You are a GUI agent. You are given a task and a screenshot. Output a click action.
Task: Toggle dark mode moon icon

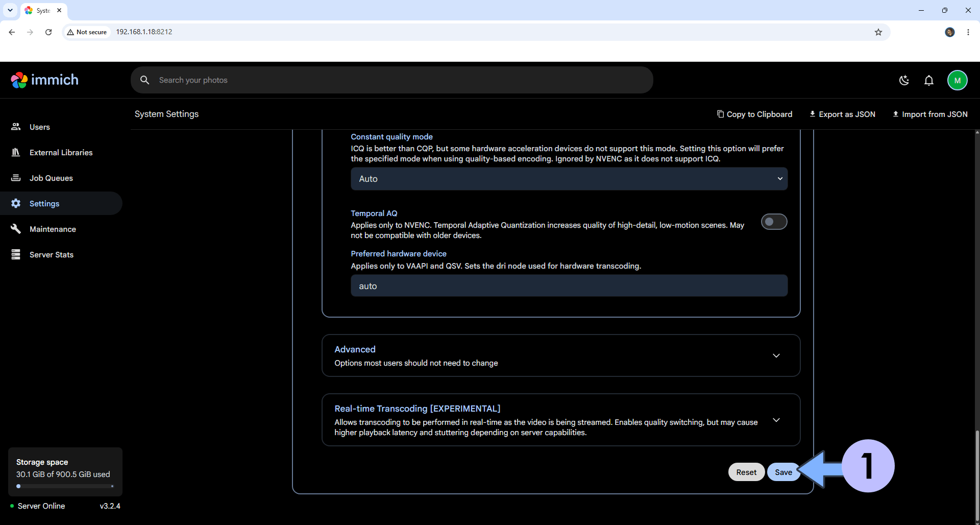click(904, 80)
